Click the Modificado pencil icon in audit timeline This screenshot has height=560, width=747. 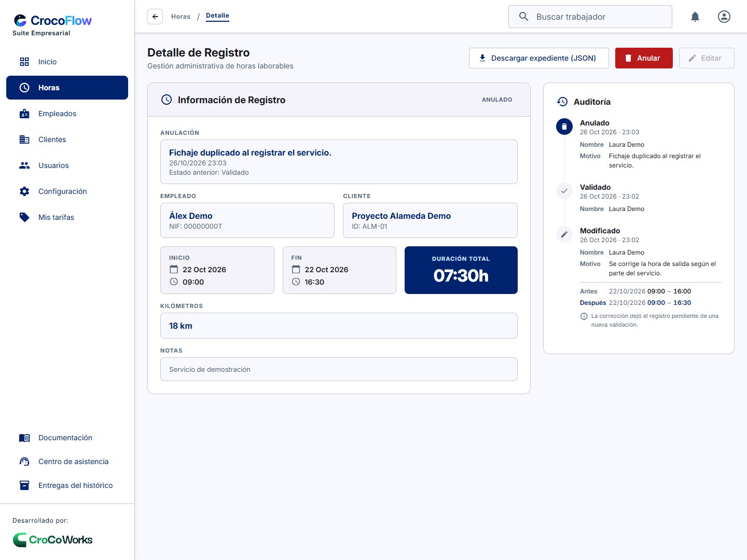(564, 234)
